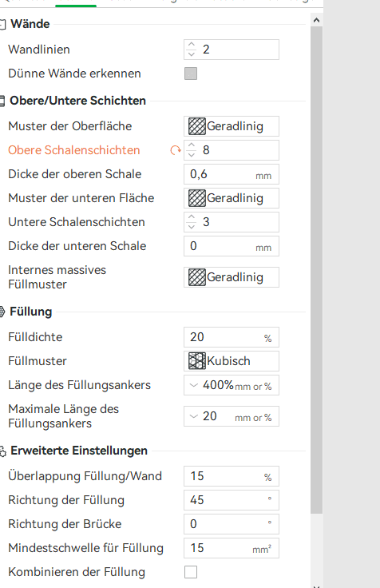The width and height of the screenshot is (380, 588).
Task: Click the Wände section icon
Action: (x=2, y=25)
